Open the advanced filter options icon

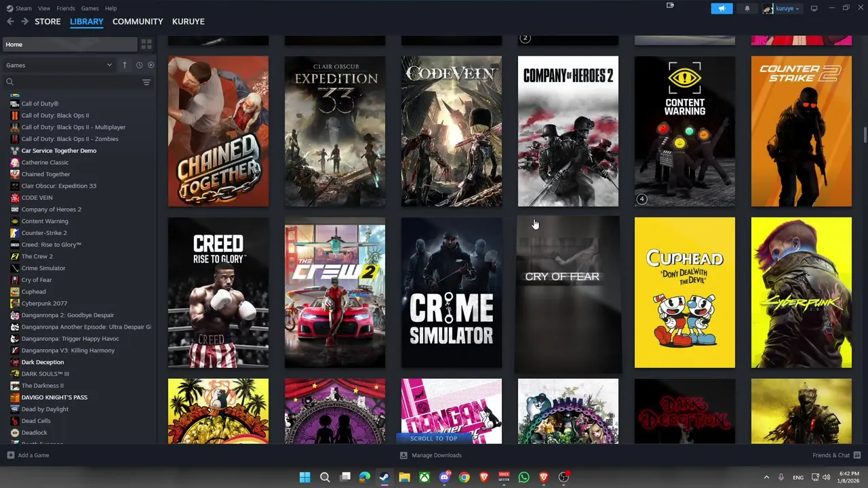pyautogui.click(x=146, y=82)
